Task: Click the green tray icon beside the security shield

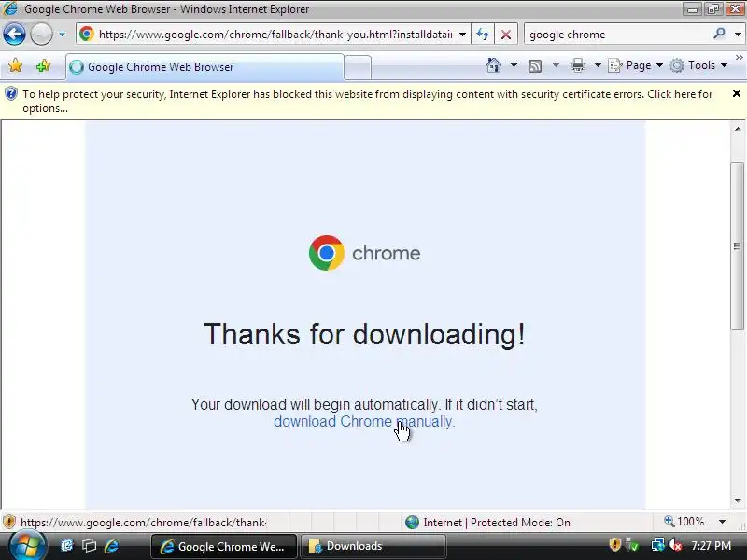Action: (x=633, y=545)
